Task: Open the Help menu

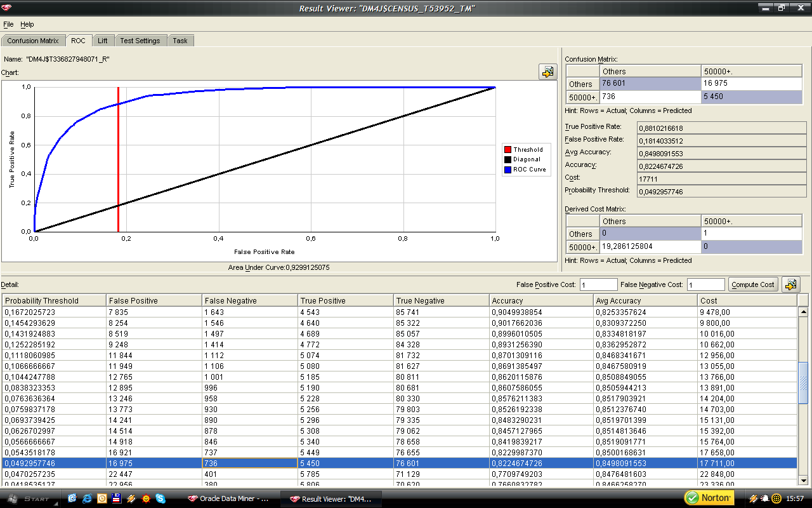Action: click(x=27, y=24)
